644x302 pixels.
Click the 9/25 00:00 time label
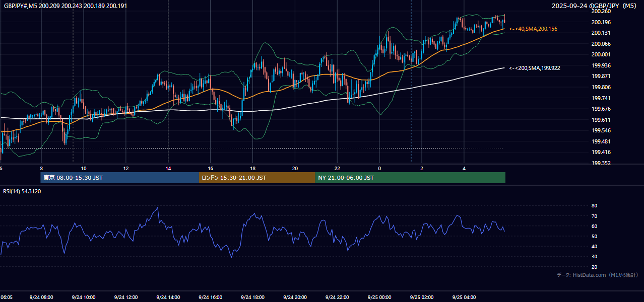pyautogui.click(x=379, y=297)
